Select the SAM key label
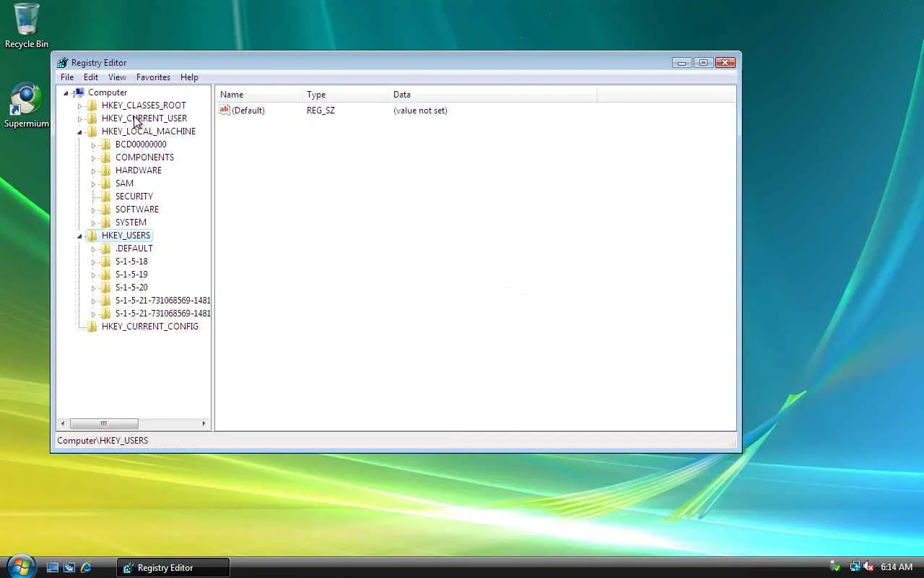The height and width of the screenshot is (578, 924). (124, 184)
